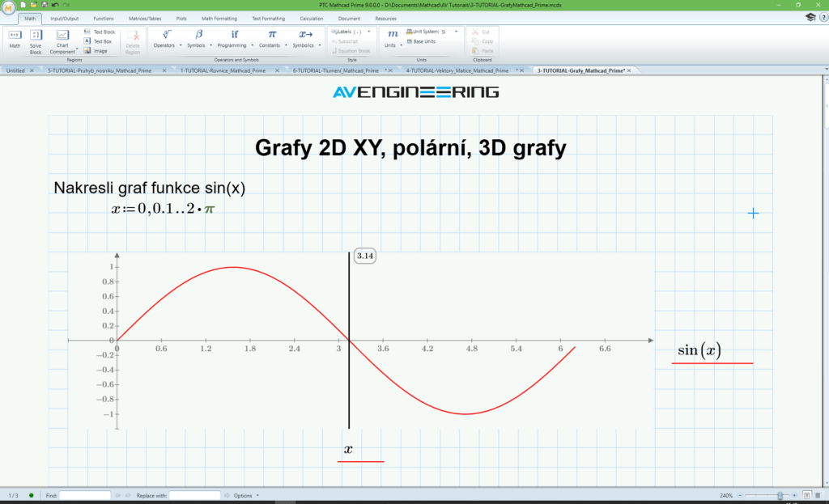The height and width of the screenshot is (504, 829).
Task: Close the 1-TUTORIAL-Rovnice worksheet tab
Action: [x=277, y=70]
